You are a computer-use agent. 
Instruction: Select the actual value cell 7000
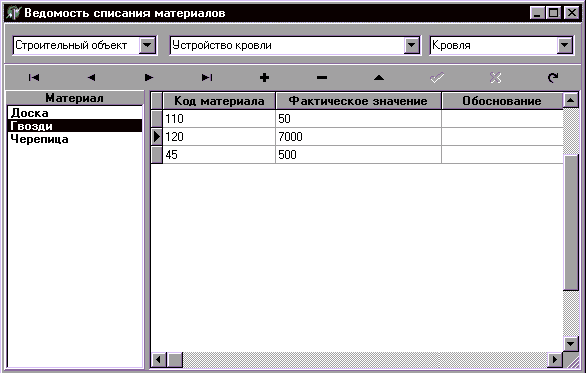(x=358, y=137)
